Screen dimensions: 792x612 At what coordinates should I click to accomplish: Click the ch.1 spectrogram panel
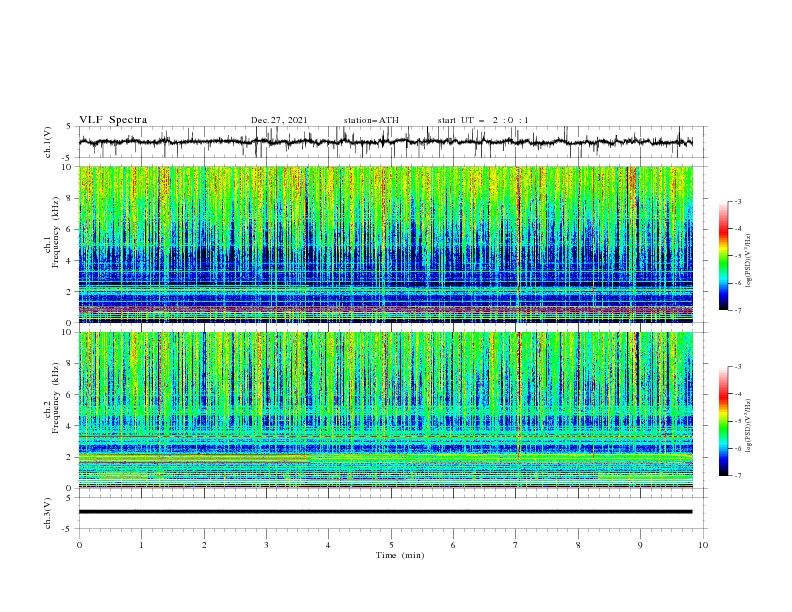pyautogui.click(x=386, y=244)
